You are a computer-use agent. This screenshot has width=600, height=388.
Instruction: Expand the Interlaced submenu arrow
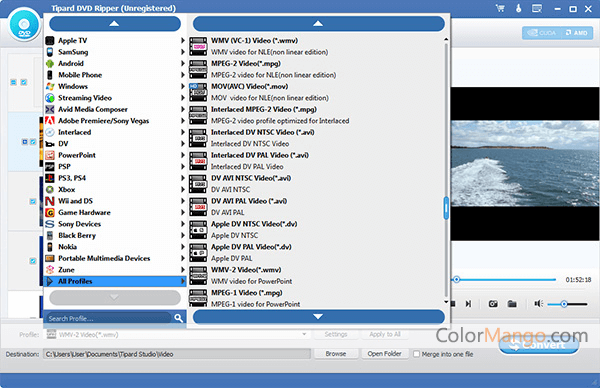pyautogui.click(x=183, y=132)
